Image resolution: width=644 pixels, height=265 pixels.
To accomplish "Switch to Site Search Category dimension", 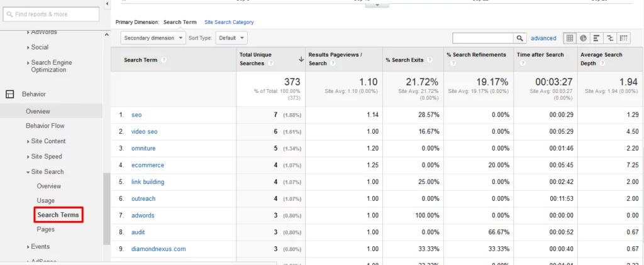I will click(229, 22).
